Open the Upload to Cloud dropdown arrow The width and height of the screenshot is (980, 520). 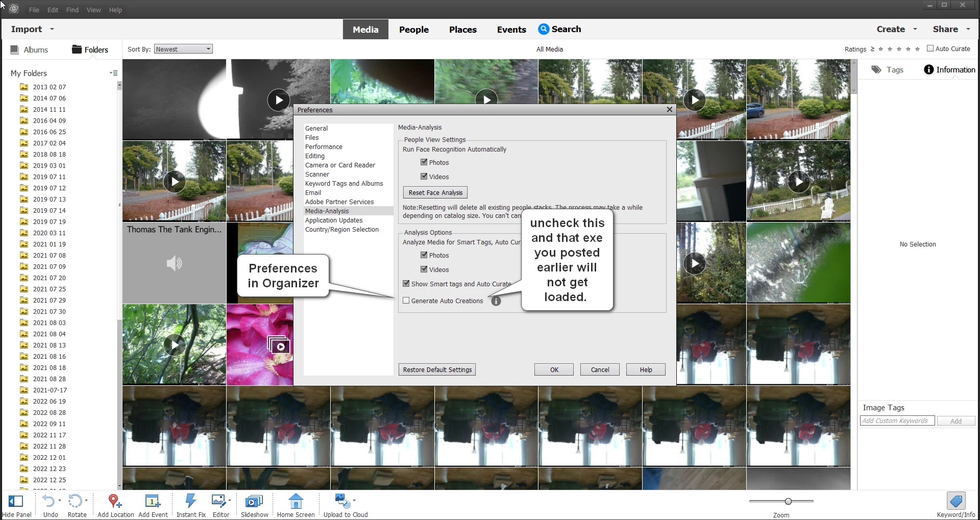tap(354, 500)
